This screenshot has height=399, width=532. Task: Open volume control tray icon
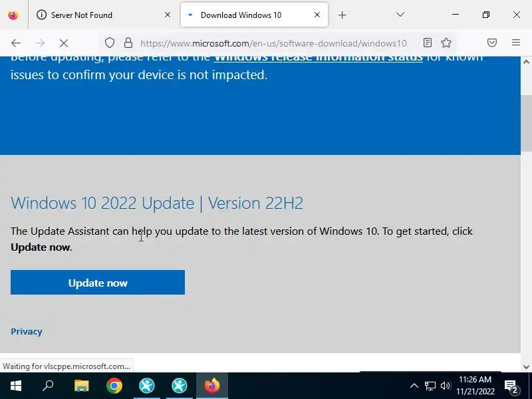click(446, 386)
